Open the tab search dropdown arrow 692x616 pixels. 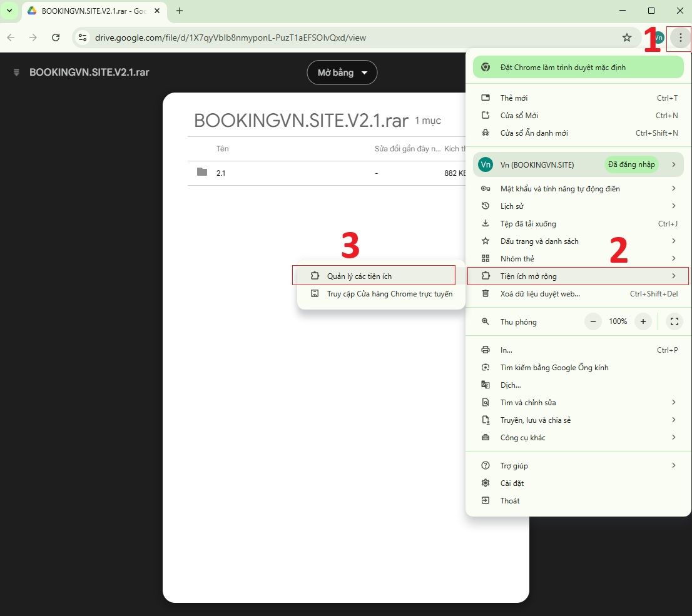[9, 11]
